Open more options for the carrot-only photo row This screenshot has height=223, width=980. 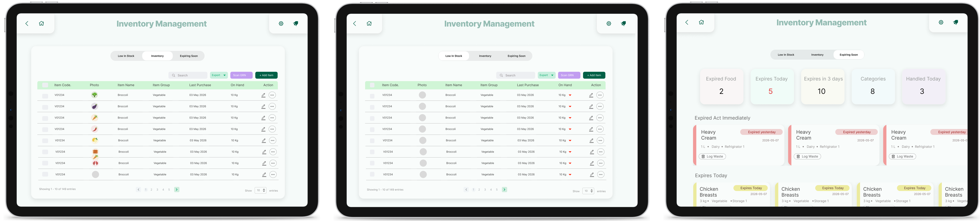pos(272,118)
